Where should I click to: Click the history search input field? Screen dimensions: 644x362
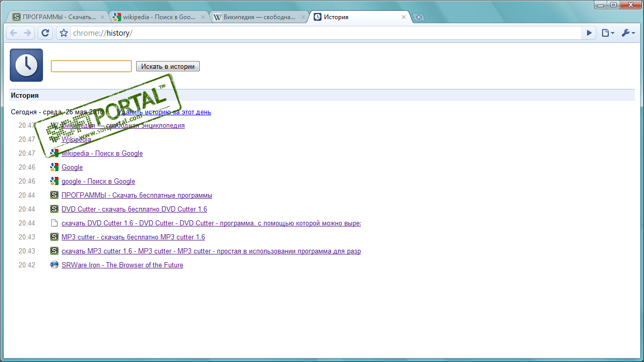tap(91, 66)
